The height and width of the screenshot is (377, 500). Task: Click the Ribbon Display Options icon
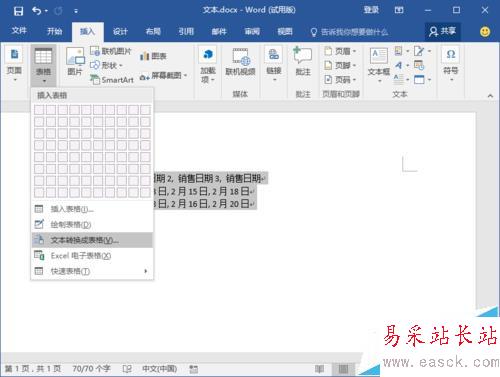pos(399,10)
